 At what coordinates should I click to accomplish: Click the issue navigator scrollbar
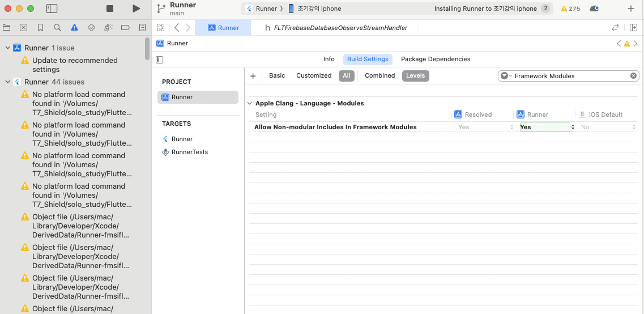(147, 49)
